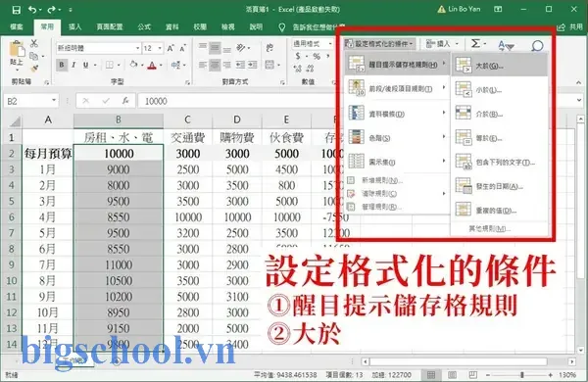Select Duplicate Values (重複的值) submenu item
Viewport: 588px width, 382px height.
pyautogui.click(x=500, y=211)
